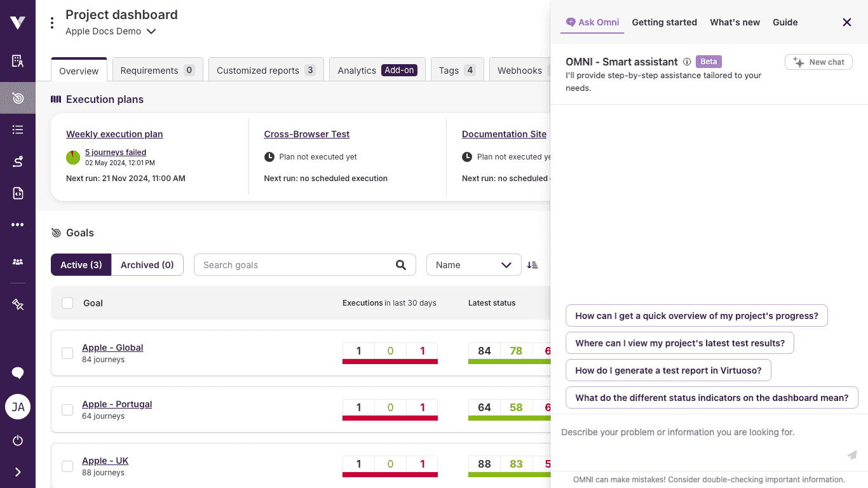868x488 pixels.
Task: Start a New chat in OMNI assistant
Action: coord(818,62)
